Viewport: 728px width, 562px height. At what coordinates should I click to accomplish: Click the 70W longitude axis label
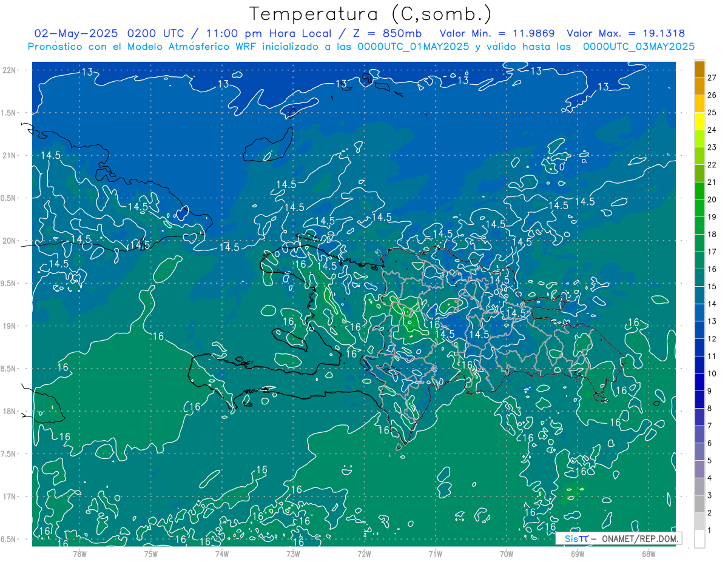(x=506, y=554)
